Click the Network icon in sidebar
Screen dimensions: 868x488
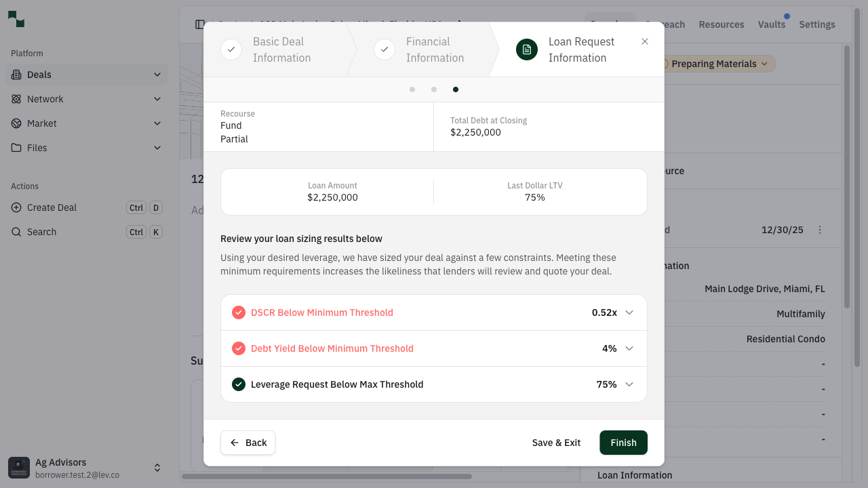[16, 99]
